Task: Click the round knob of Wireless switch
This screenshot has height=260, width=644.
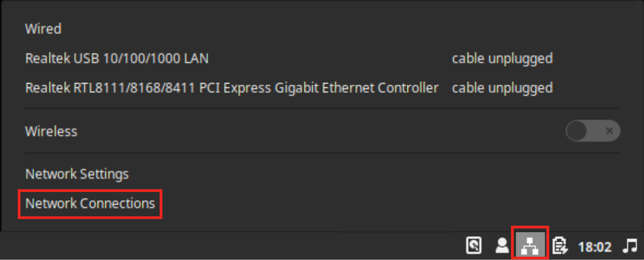Action: (x=577, y=132)
